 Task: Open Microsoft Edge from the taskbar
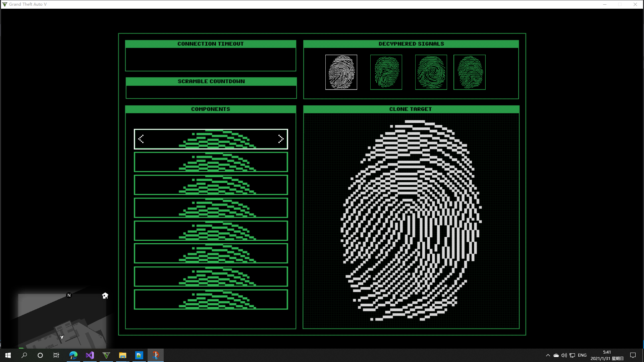point(73,355)
